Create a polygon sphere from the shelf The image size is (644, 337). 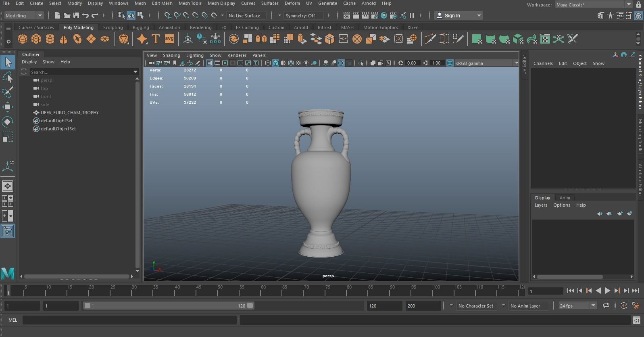point(23,39)
